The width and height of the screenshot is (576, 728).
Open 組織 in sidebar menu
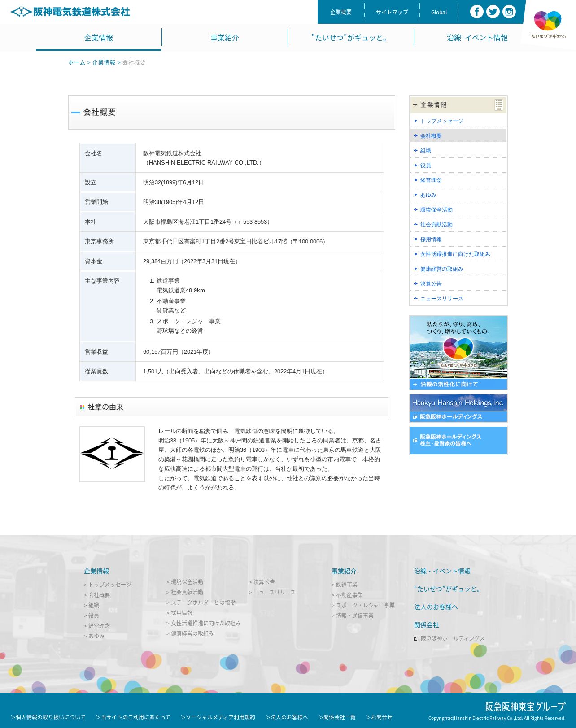pos(458,151)
